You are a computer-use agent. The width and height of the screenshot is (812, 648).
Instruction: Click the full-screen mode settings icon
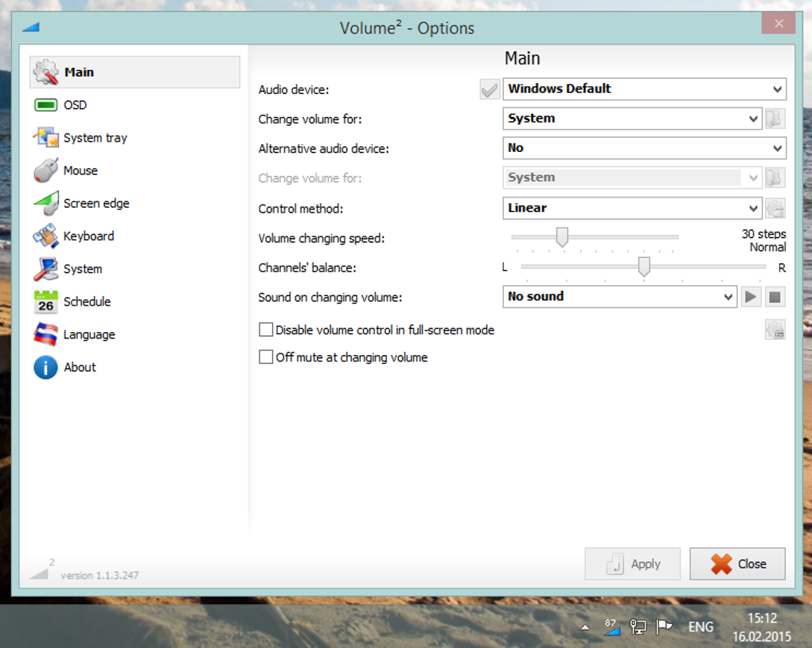click(775, 330)
